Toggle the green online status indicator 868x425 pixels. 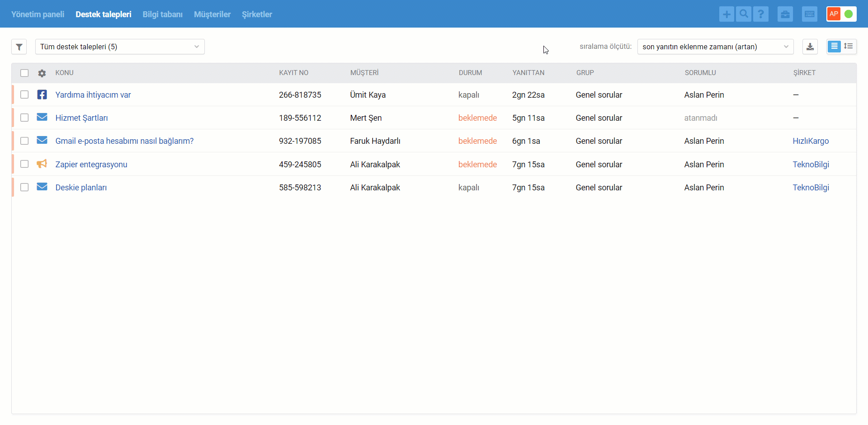coord(849,14)
